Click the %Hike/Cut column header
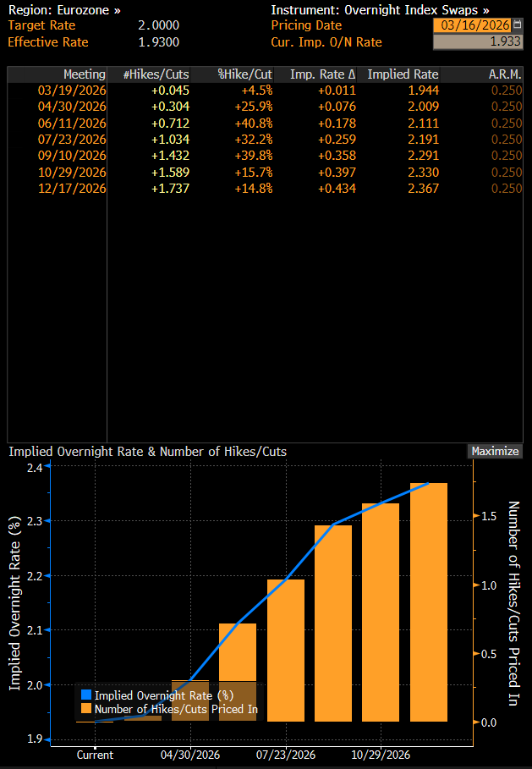 click(244, 74)
